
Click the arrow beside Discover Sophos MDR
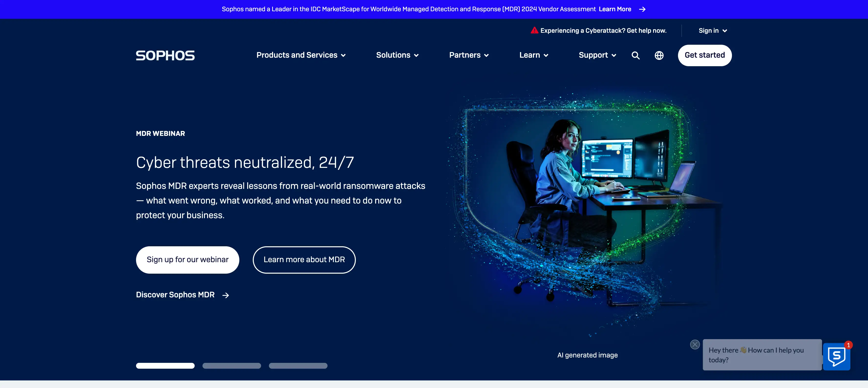click(x=225, y=295)
